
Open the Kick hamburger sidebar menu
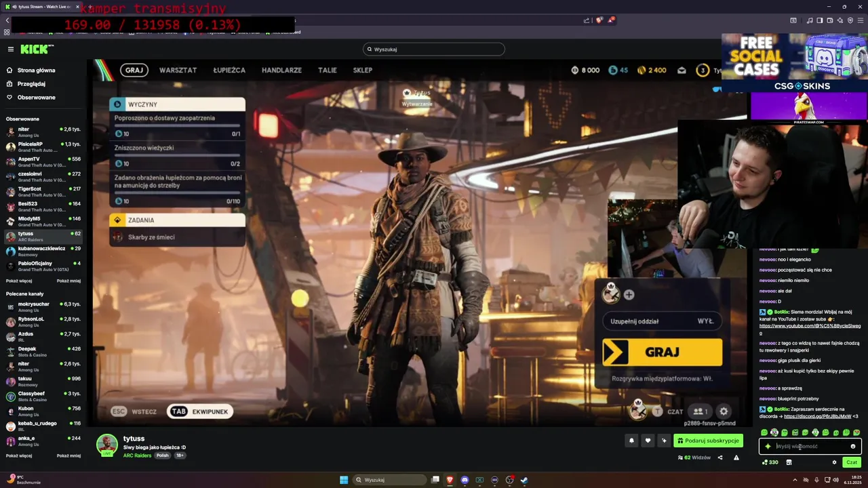[11, 49]
